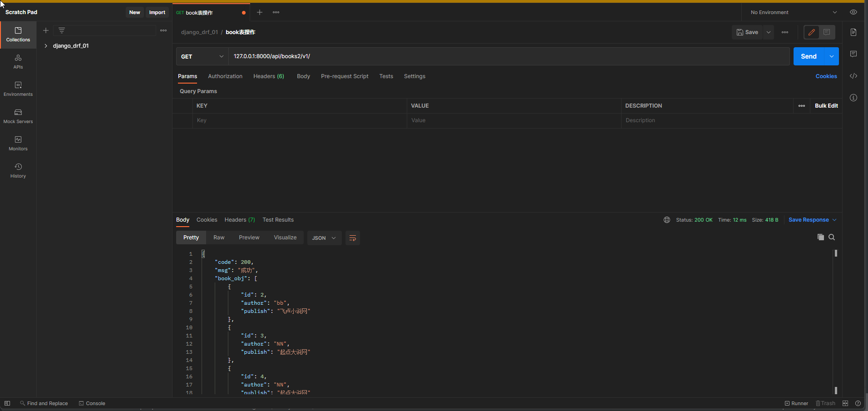Click the Send button
Viewport: 868px width, 411px height.
(x=809, y=56)
